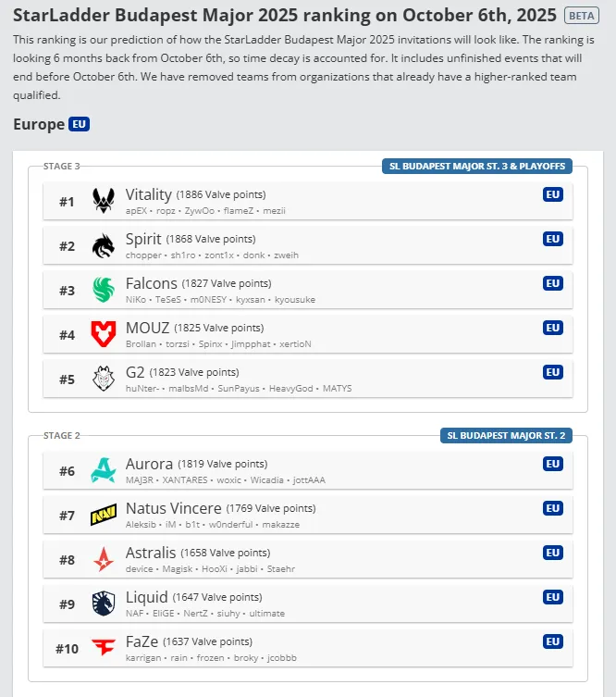Click the Liquid horse logo
The image size is (616, 697).
(x=103, y=604)
